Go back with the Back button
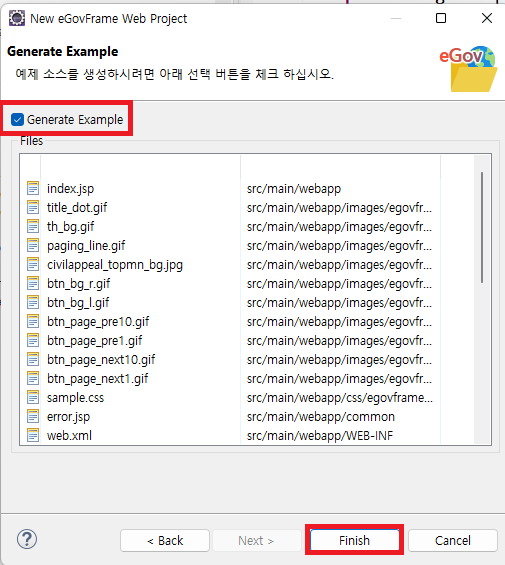The height and width of the screenshot is (565, 505). [165, 540]
